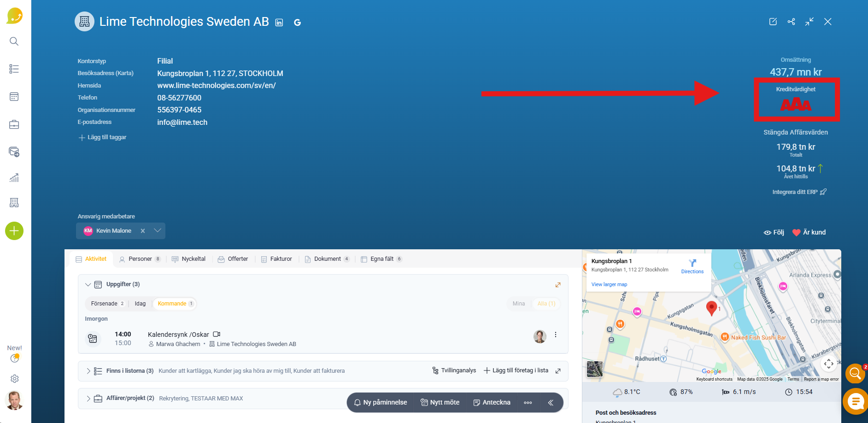This screenshot has width=868, height=423.
Task: Remove Kevin Malone as responsible
Action: [143, 231]
